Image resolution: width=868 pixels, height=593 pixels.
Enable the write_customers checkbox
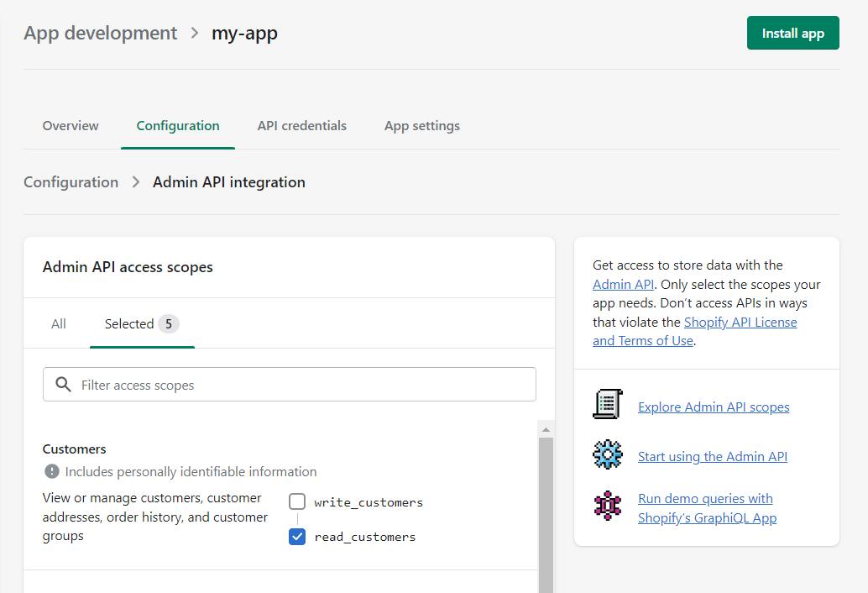tap(297, 501)
